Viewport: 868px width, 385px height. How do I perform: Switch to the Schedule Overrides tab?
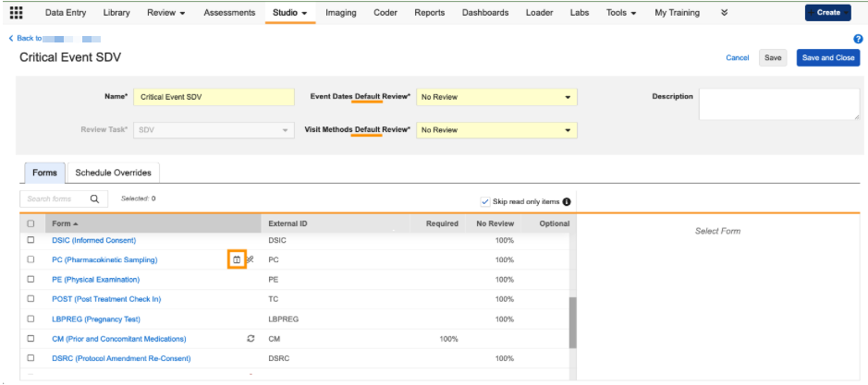coord(113,173)
